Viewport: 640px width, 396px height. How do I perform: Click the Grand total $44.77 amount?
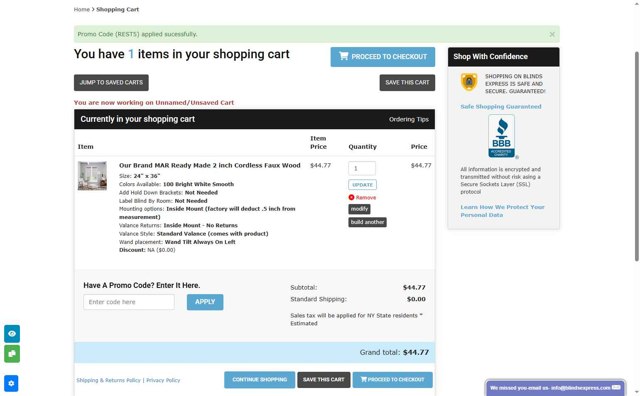(416, 352)
